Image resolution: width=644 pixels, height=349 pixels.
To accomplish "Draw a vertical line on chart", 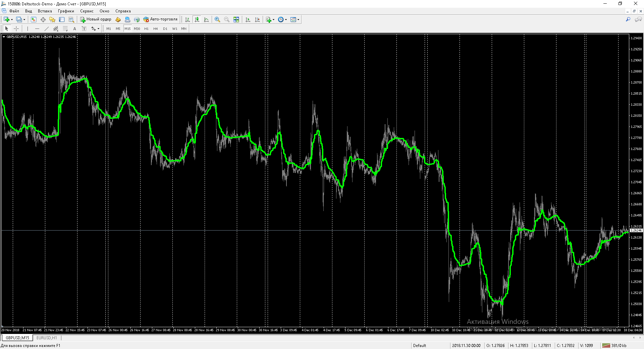I will click(28, 29).
